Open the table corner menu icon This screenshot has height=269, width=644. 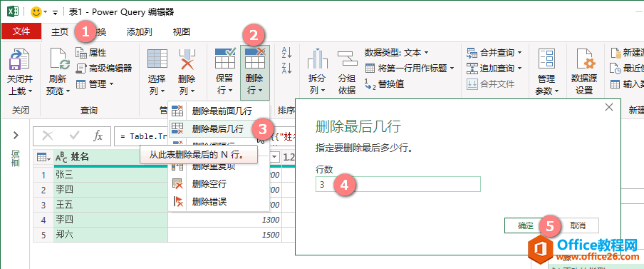43,157
